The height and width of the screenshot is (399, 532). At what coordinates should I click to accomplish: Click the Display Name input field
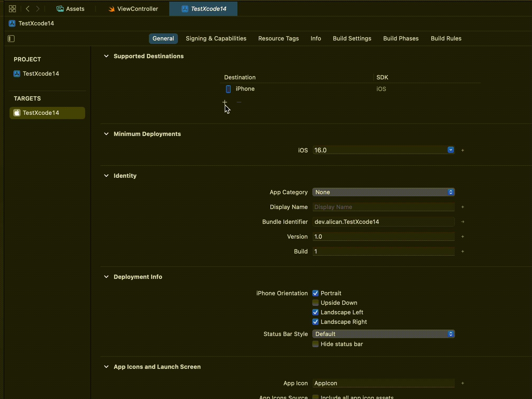tap(384, 207)
